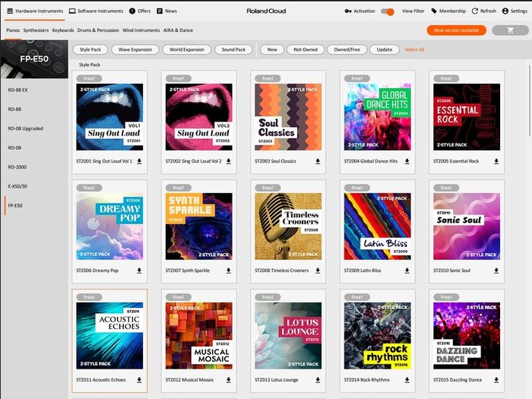532x399 pixels.
Task: Toggle the Owned/Free filter
Action: [347, 49]
